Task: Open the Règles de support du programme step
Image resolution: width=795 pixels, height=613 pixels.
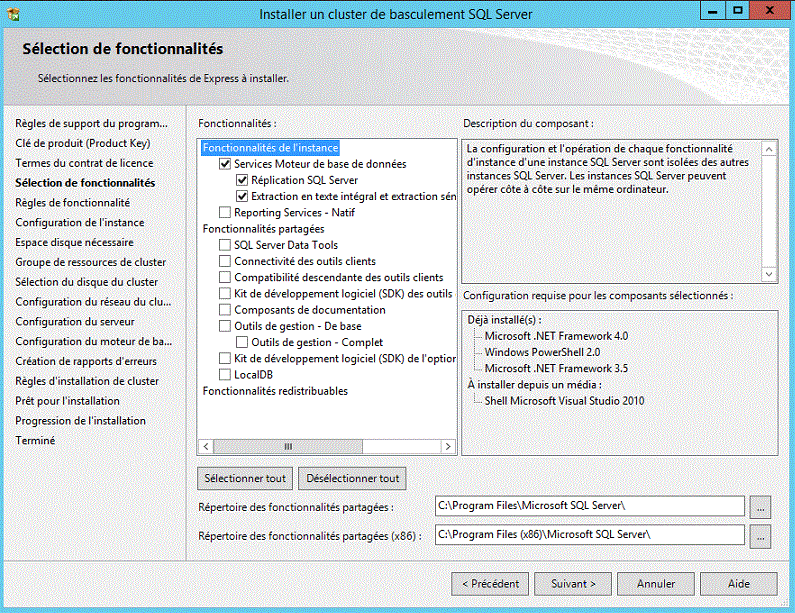Action: click(x=91, y=123)
